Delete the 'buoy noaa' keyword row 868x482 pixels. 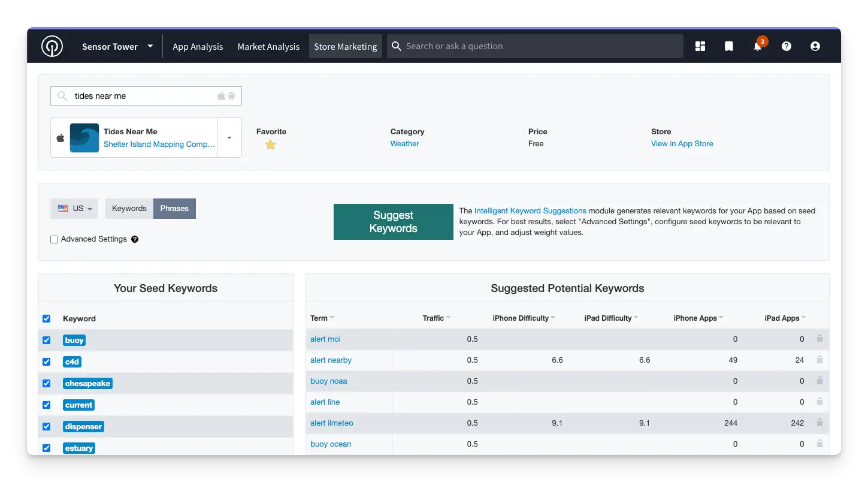819,381
